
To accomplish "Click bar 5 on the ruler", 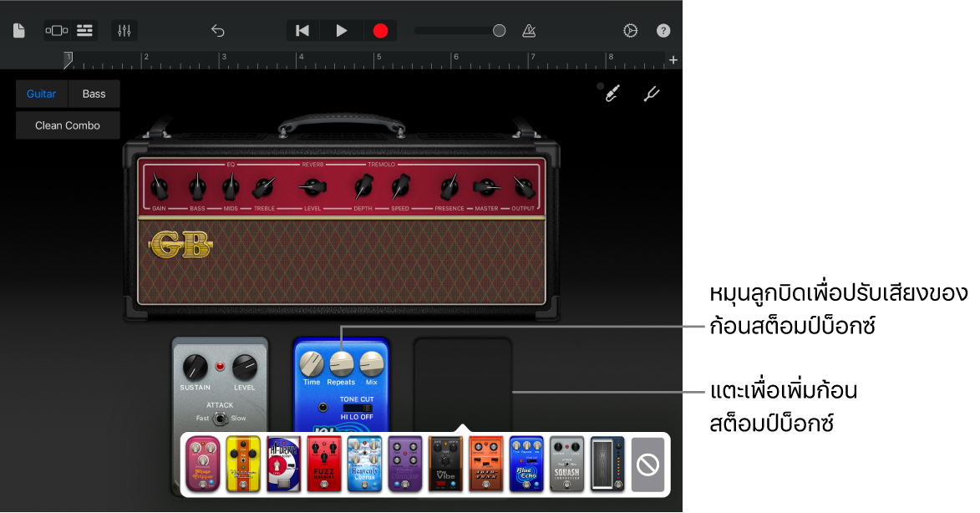I will pyautogui.click(x=378, y=57).
